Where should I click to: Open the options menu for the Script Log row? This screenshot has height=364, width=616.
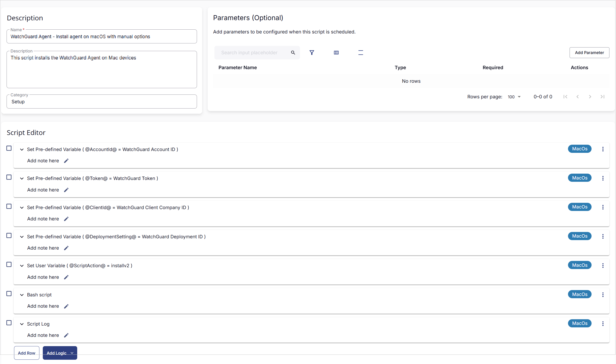point(603,324)
